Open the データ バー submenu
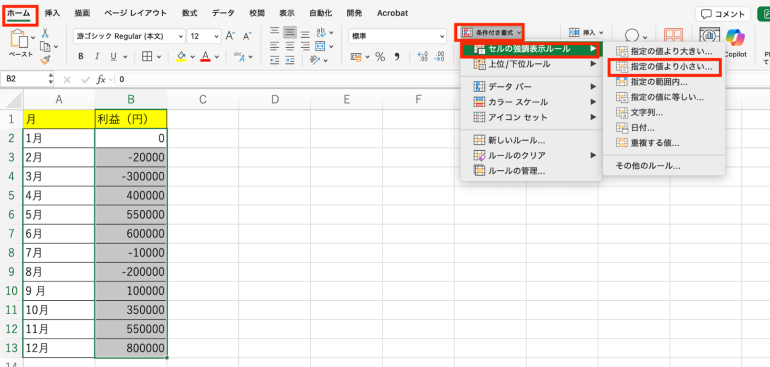770x367 pixels. (x=531, y=86)
